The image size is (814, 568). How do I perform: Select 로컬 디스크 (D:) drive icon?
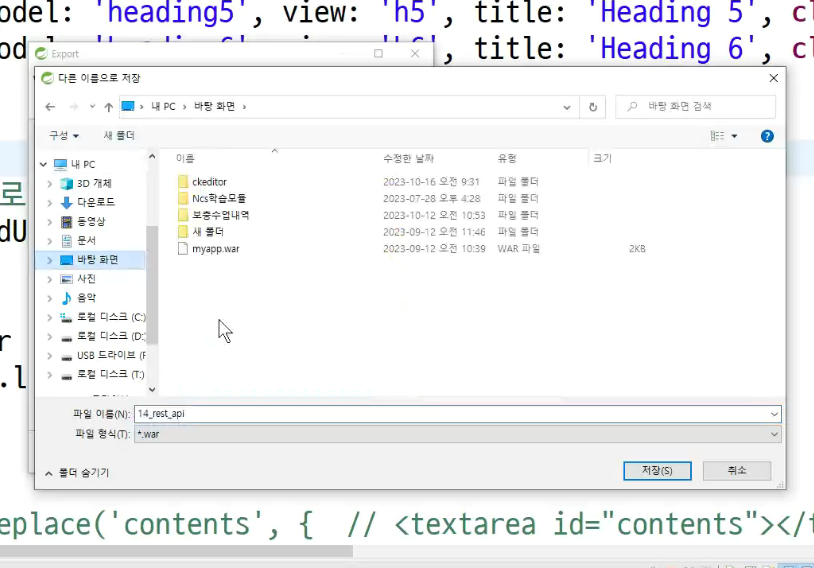(x=66, y=337)
